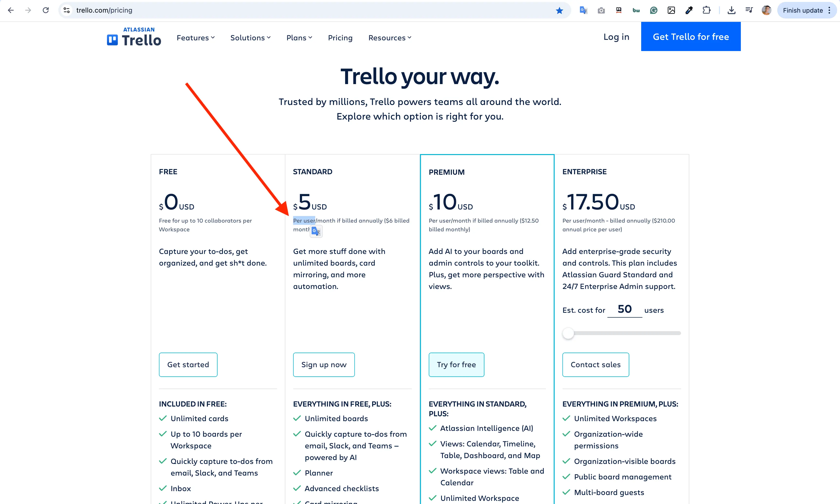The width and height of the screenshot is (840, 504).
Task: Open media controls icon in toolbar
Action: point(749,10)
